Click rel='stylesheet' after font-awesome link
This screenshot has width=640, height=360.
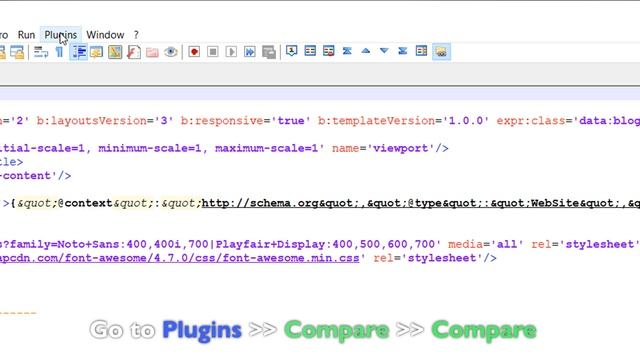(x=428, y=258)
